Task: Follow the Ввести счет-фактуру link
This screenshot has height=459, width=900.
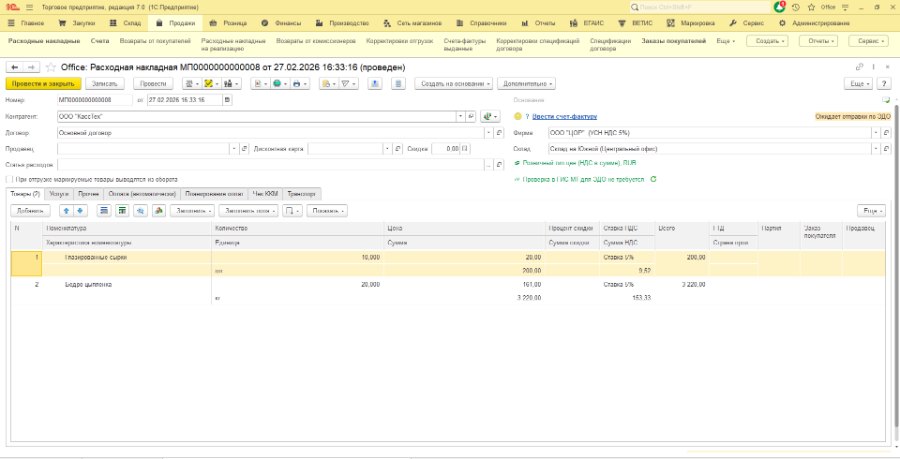Action: [x=564, y=116]
